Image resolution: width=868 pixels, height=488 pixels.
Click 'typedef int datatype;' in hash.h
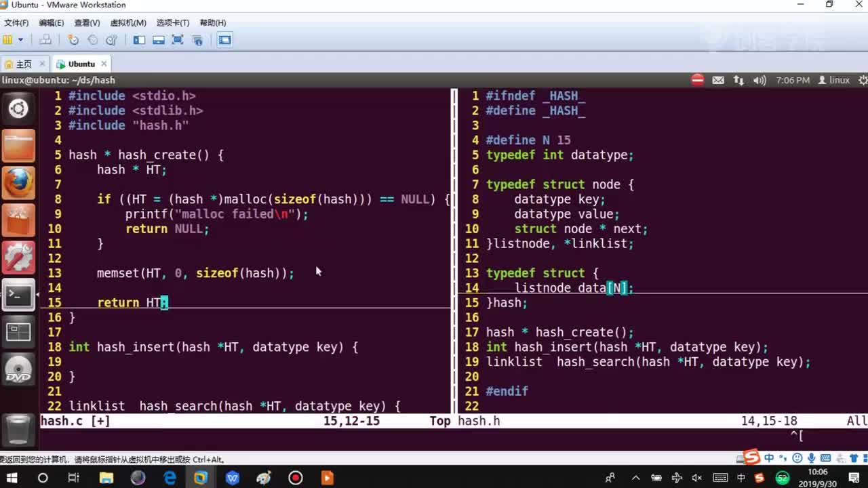559,155
